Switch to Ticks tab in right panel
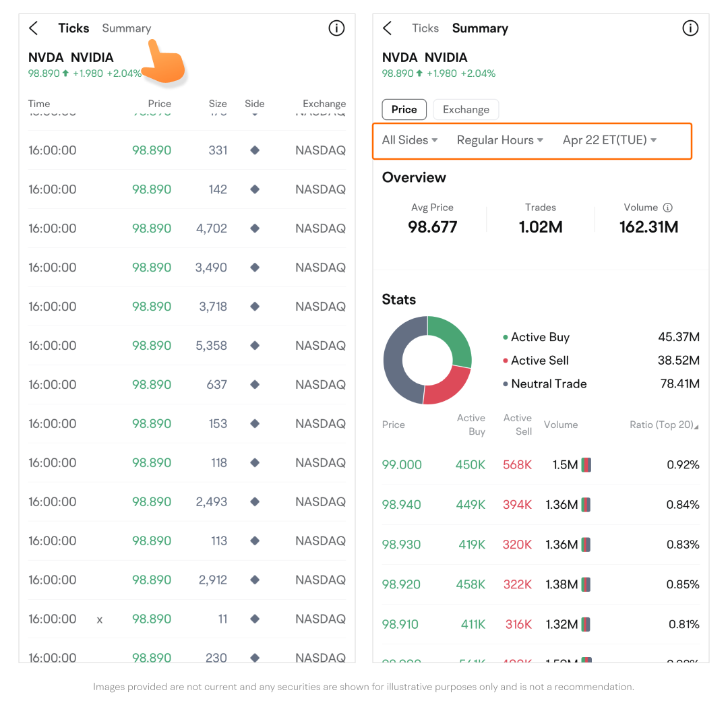This screenshot has width=728, height=707. coord(425,28)
